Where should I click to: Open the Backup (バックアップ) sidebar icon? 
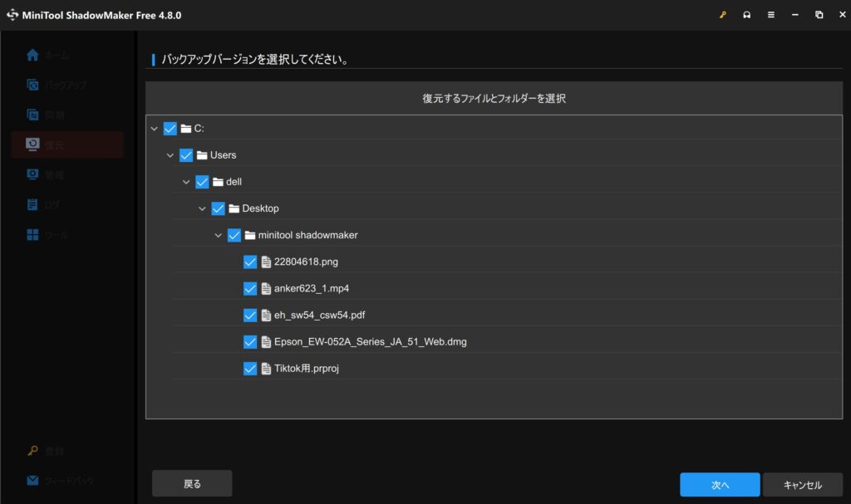click(32, 85)
